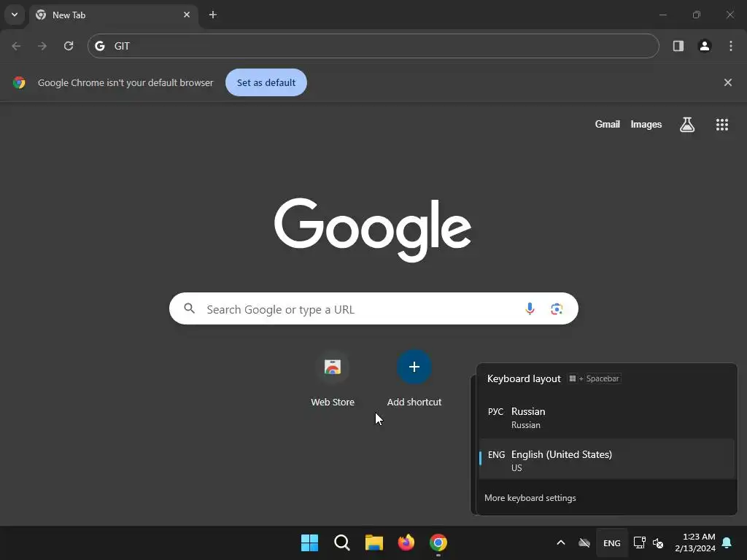This screenshot has height=560, width=747.
Task: Select Russian keyboard layout
Action: pyautogui.click(x=606, y=417)
